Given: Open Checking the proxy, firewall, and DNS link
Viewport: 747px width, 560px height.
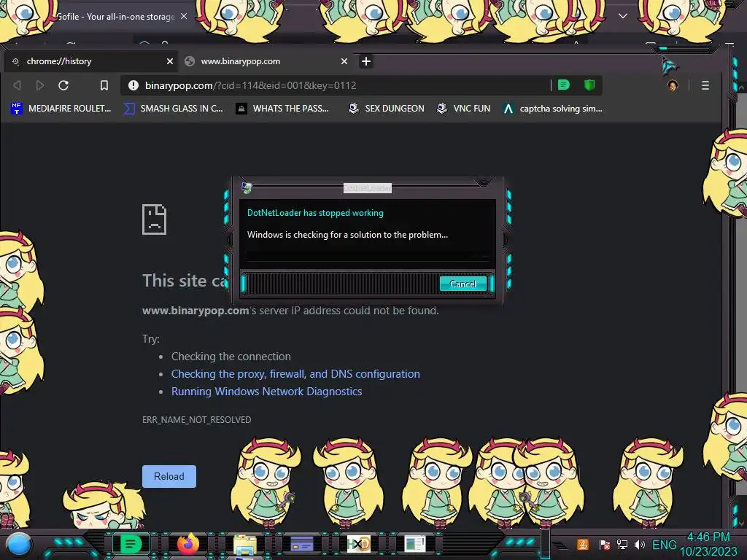Looking at the screenshot, I should [295, 374].
